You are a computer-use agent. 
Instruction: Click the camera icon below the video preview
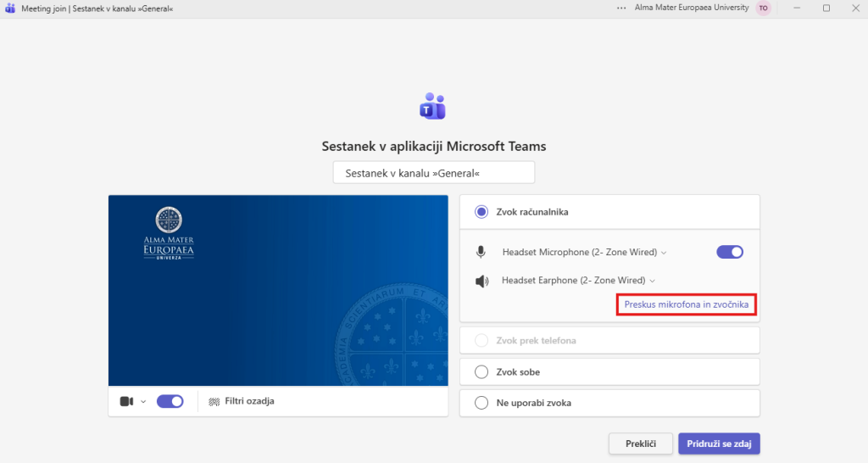(127, 402)
